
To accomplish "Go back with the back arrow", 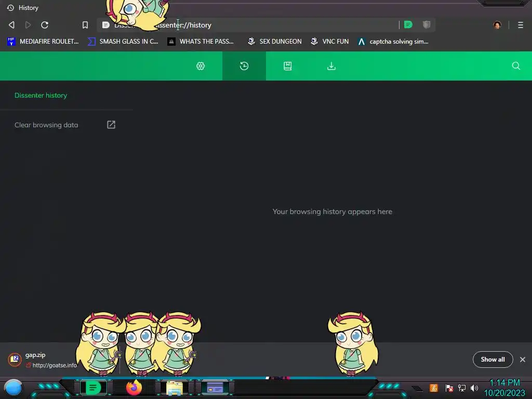I will [11, 25].
